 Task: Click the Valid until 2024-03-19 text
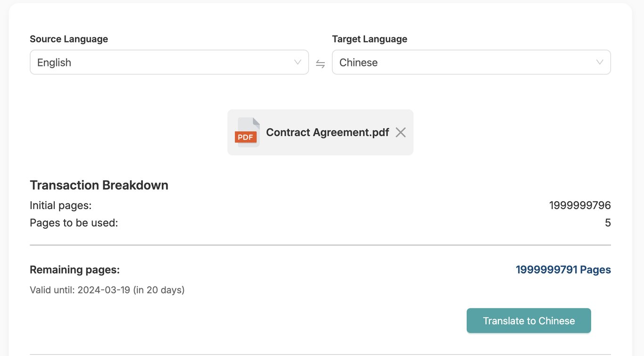tap(107, 290)
